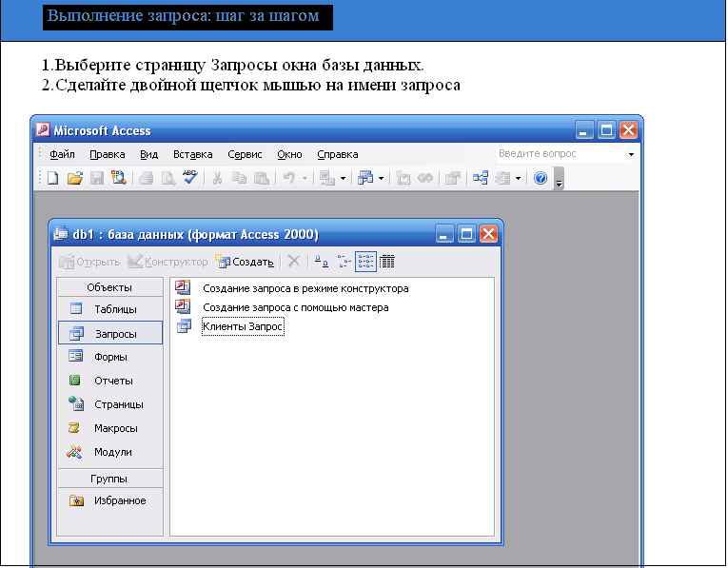Click the Script Editor chain icon
The height and width of the screenshot is (568, 728).
point(425,178)
